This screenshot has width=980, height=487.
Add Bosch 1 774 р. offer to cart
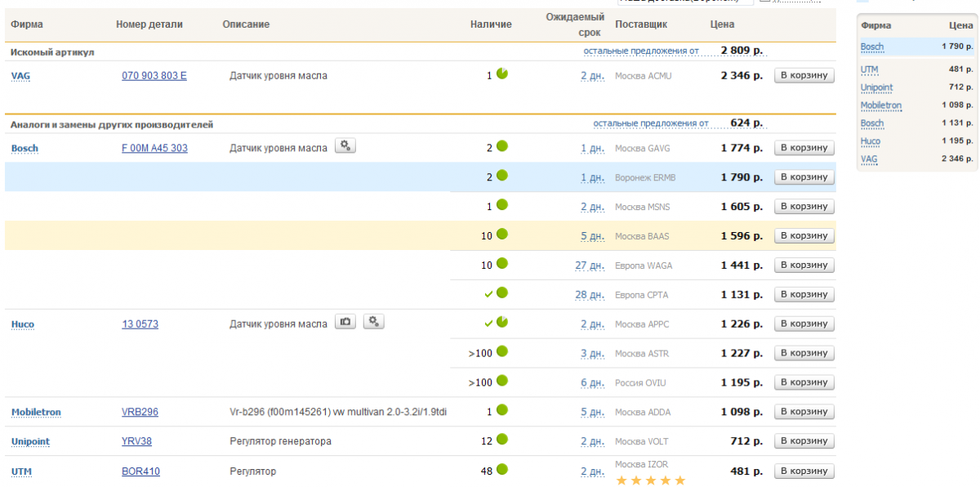coord(804,148)
